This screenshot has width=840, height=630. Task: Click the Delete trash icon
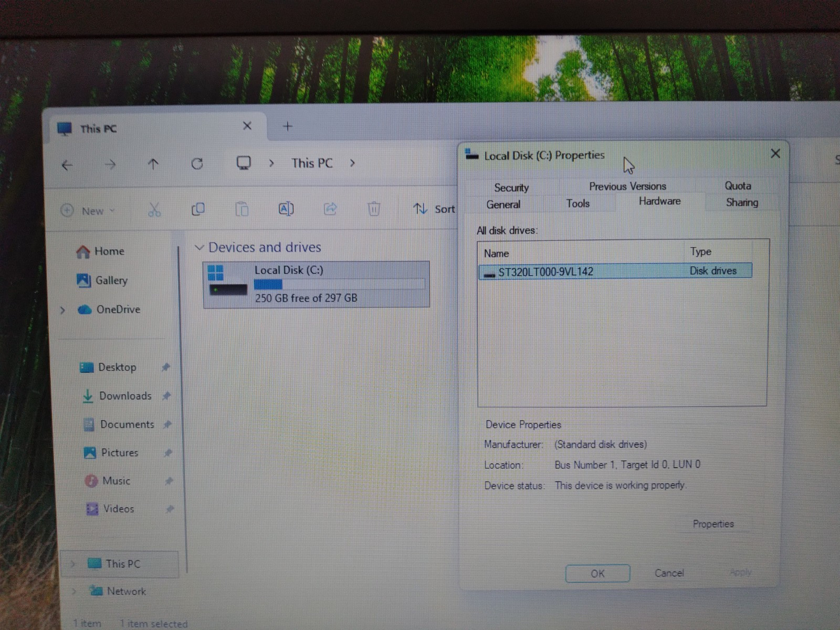point(373,208)
